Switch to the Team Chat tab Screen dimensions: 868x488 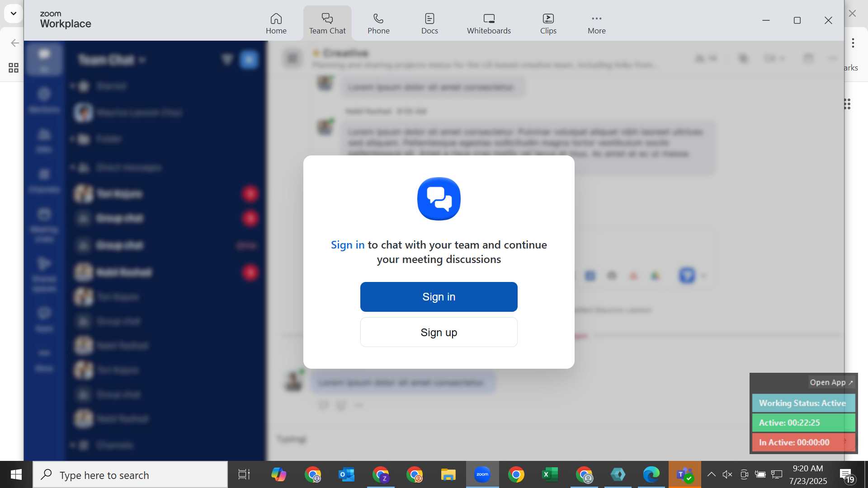click(x=327, y=23)
